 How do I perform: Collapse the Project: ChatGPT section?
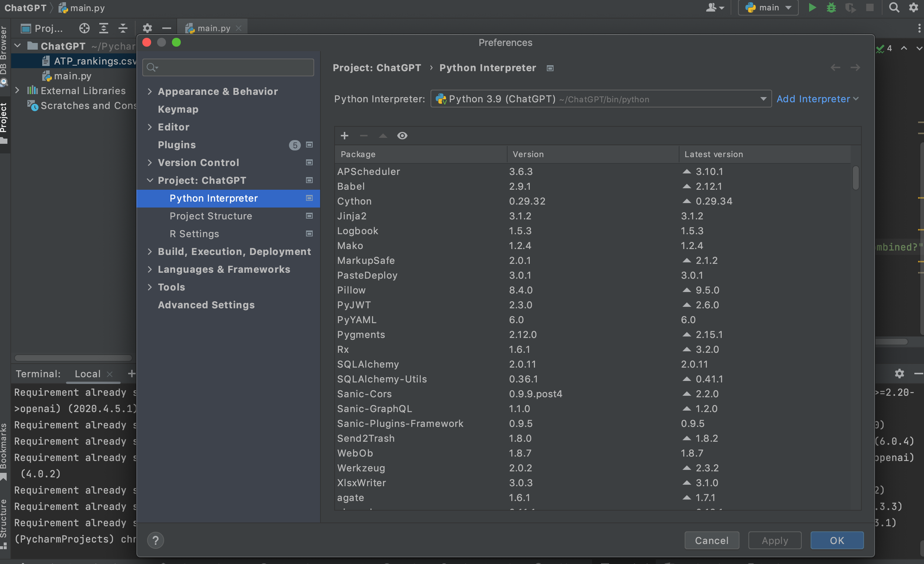[x=150, y=180]
